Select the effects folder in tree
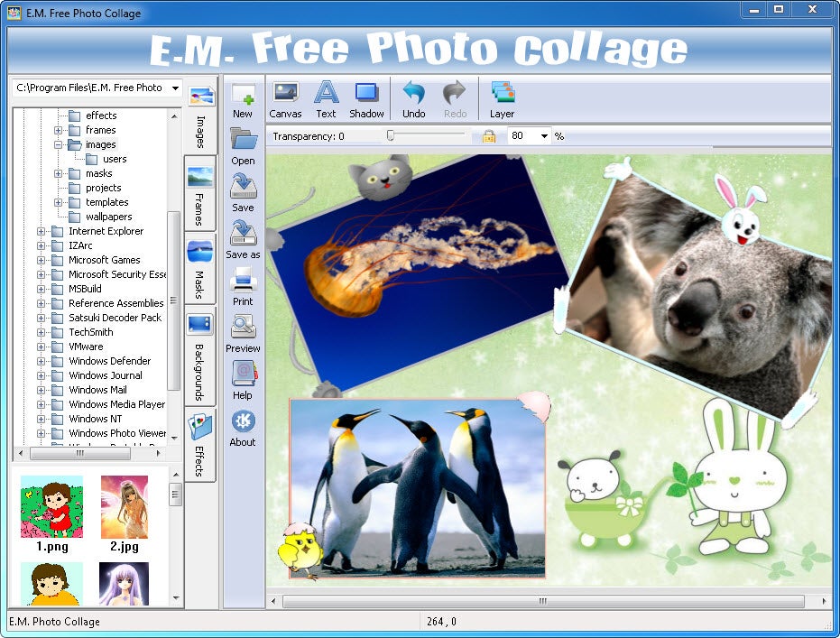 [x=101, y=116]
